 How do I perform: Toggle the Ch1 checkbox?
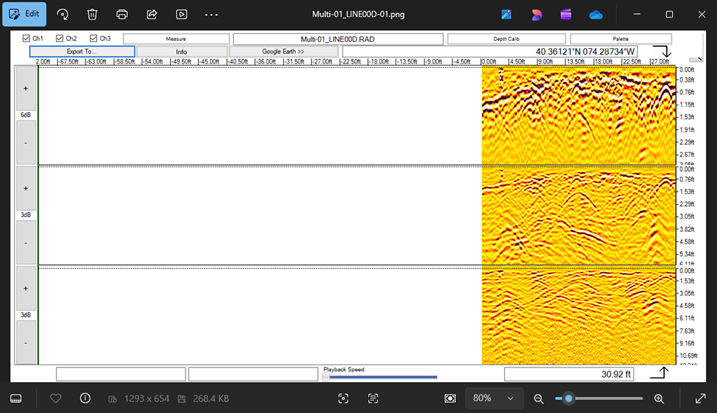[x=26, y=39]
